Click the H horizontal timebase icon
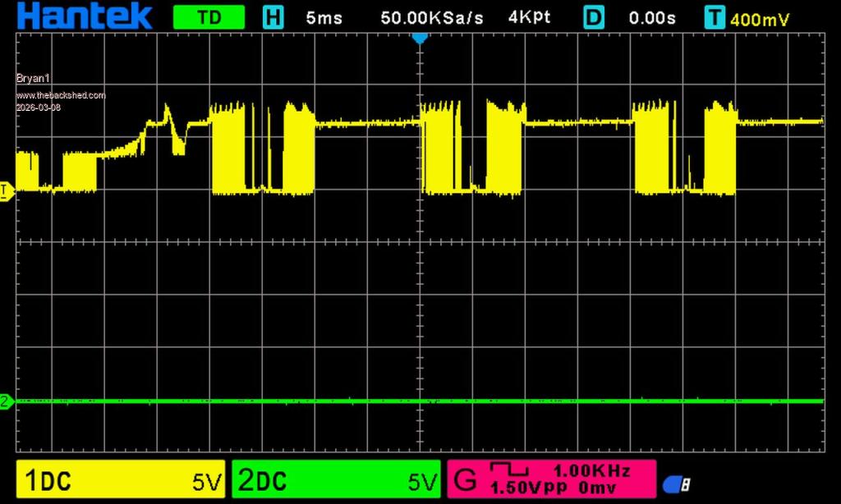The width and height of the screenshot is (841, 504). click(273, 17)
